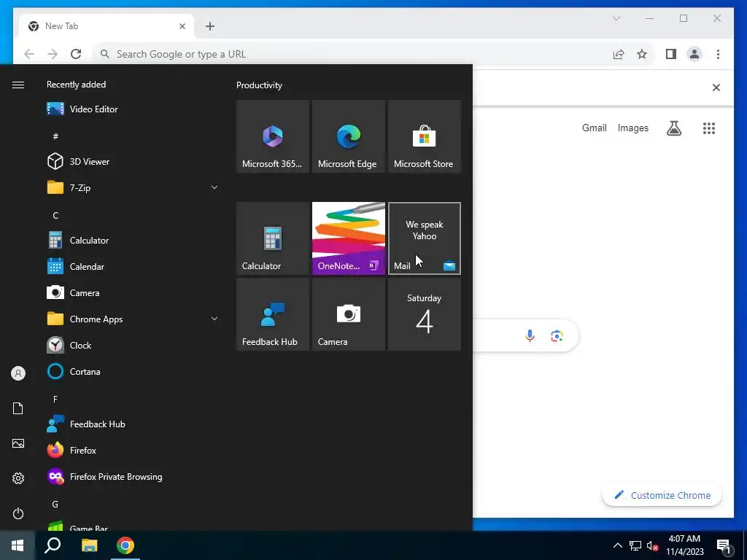Launch Firefox browser
The width and height of the screenshot is (747, 560).
click(132, 451)
